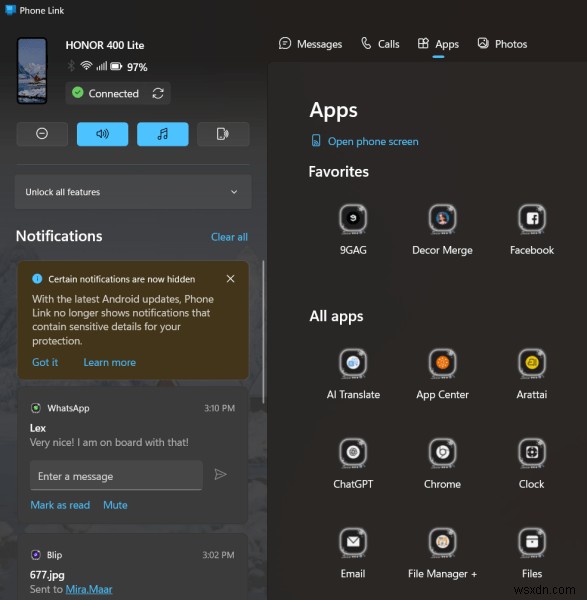Dismiss the hidden notifications banner
The width and height of the screenshot is (587, 600).
(230, 279)
